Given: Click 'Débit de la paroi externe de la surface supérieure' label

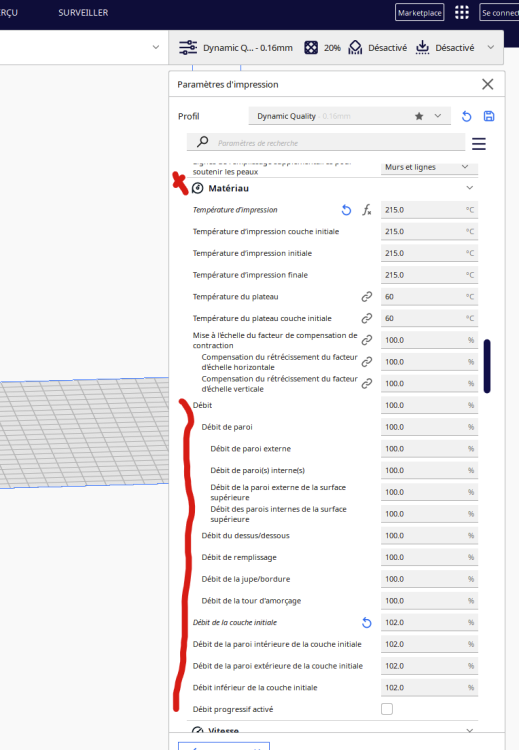Looking at the screenshot, I should pyautogui.click(x=278, y=492).
